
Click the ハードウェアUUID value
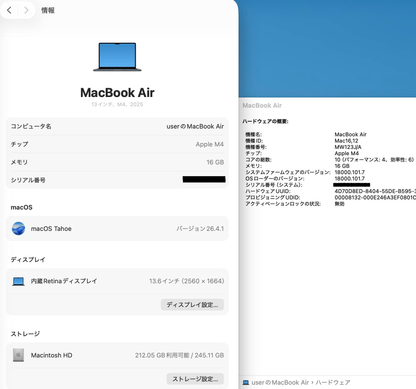pos(375,191)
